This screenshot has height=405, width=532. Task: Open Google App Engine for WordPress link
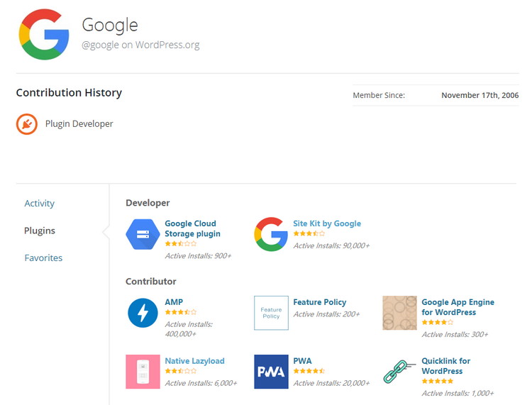pyautogui.click(x=458, y=307)
